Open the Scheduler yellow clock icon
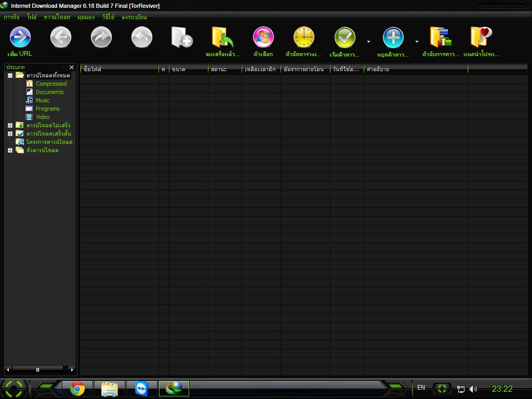The height and width of the screenshot is (399, 532). tap(303, 37)
